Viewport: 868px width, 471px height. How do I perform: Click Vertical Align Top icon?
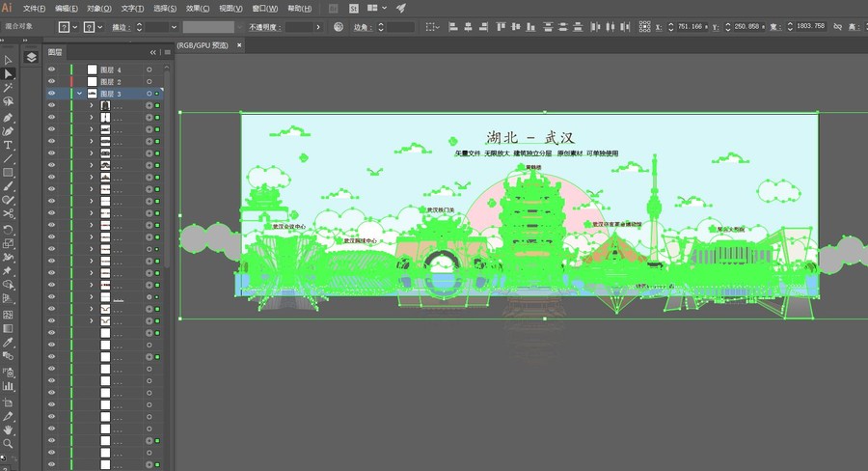[x=501, y=27]
